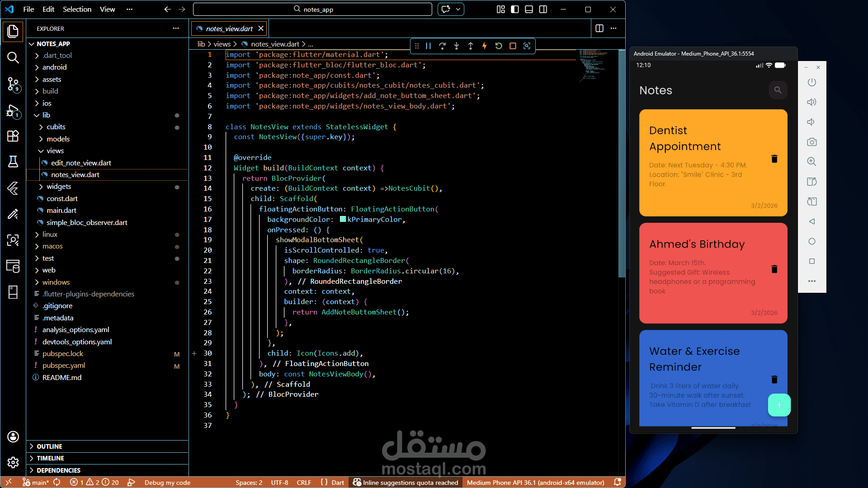The image size is (868, 488).
Task: Restart the debug session
Action: click(x=499, y=46)
